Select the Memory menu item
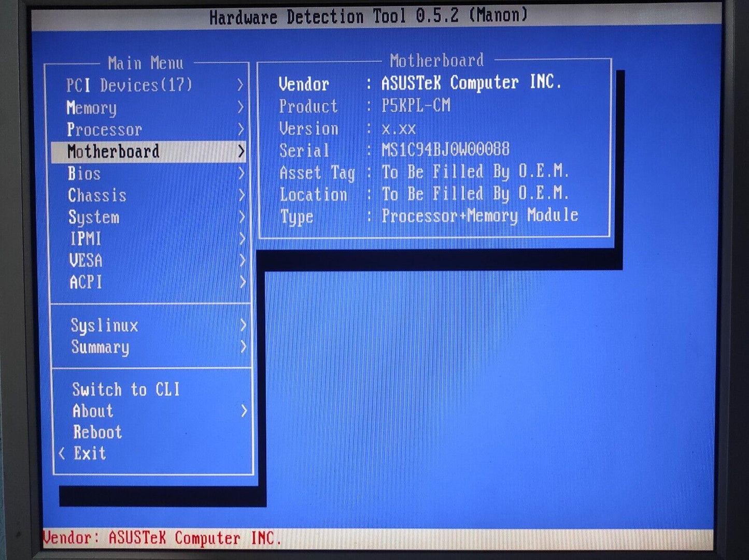This screenshot has width=749, height=560. click(x=92, y=108)
